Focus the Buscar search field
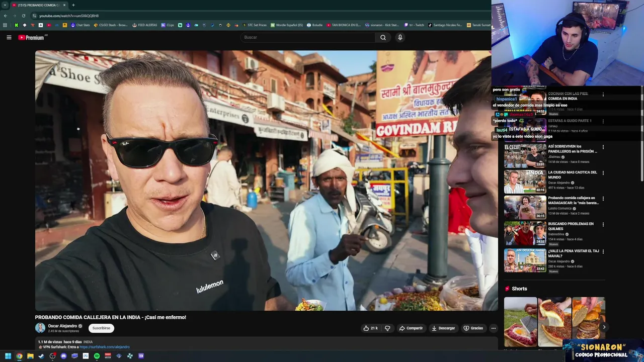Viewport: 644px width, 362px height. point(308,37)
